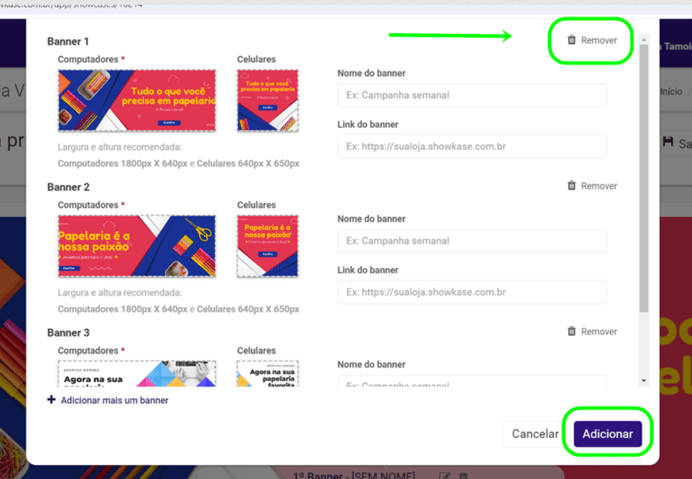
Task: Focus Banner 2 Link do banner field
Action: point(472,292)
